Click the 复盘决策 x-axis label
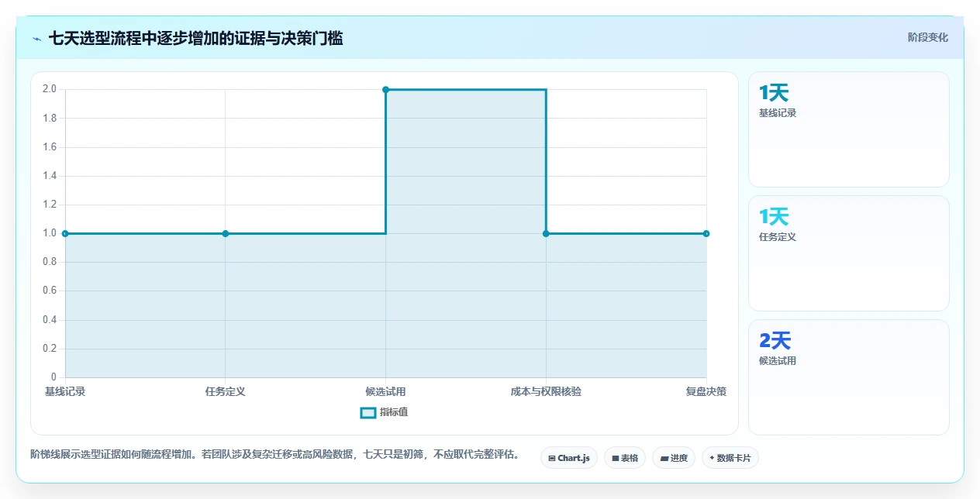 [x=706, y=391]
